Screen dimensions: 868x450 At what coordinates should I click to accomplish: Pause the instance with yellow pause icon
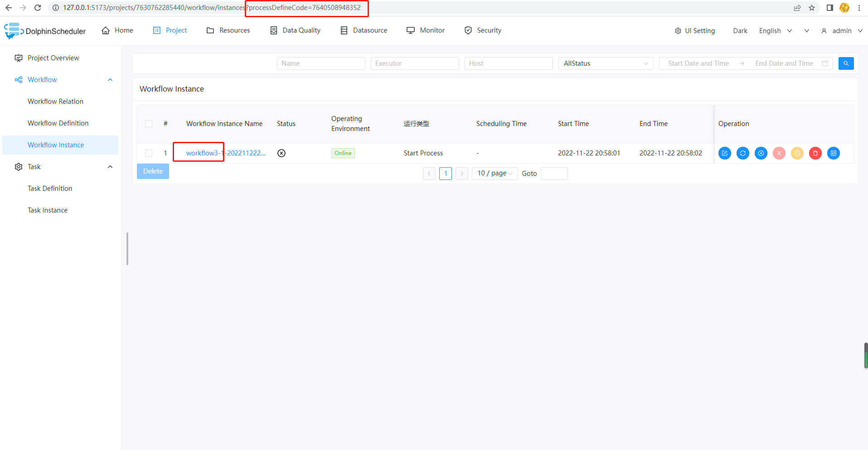[x=797, y=153]
